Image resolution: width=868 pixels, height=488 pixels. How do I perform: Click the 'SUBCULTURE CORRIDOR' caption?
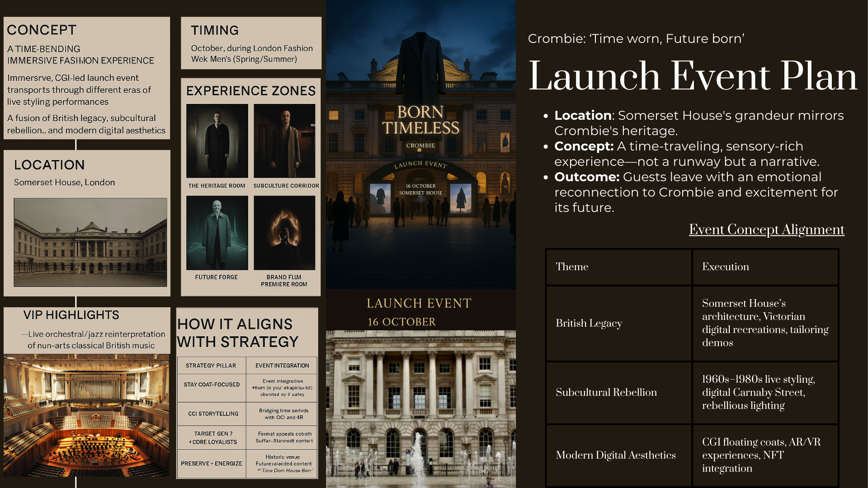286,186
